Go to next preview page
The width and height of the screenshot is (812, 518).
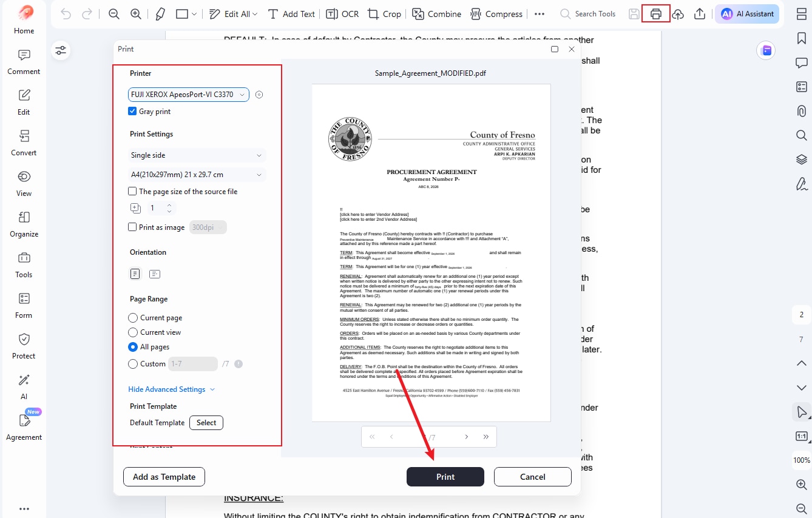click(466, 437)
